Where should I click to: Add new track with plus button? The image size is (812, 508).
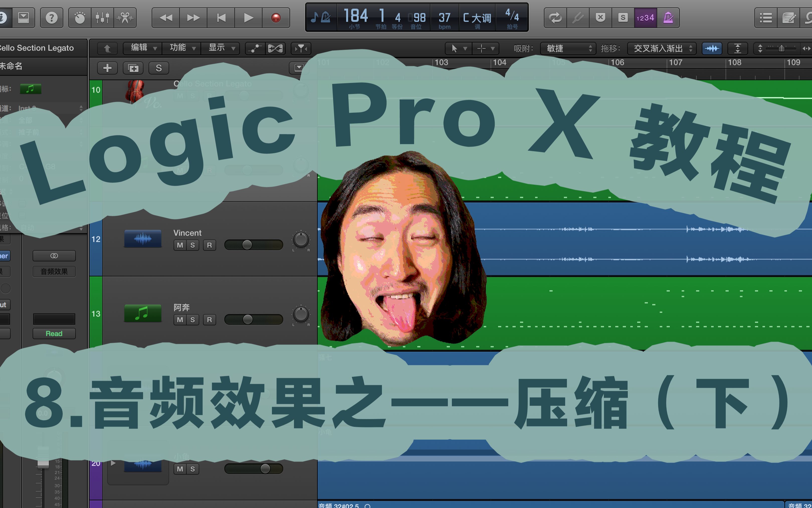(107, 68)
